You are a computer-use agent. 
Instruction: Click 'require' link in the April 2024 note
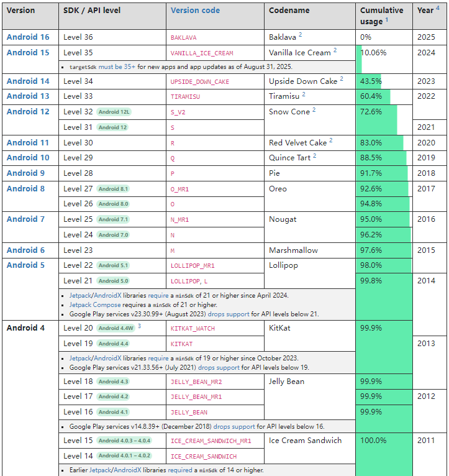click(158, 295)
